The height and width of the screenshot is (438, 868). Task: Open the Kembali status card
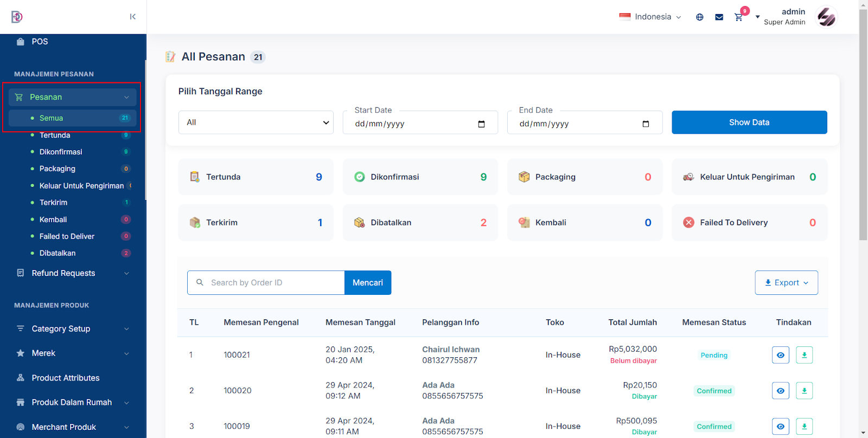tap(585, 222)
